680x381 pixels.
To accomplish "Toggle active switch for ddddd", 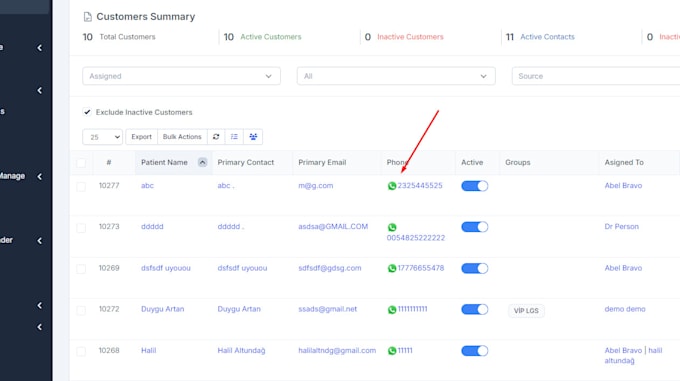I will 474,227.
